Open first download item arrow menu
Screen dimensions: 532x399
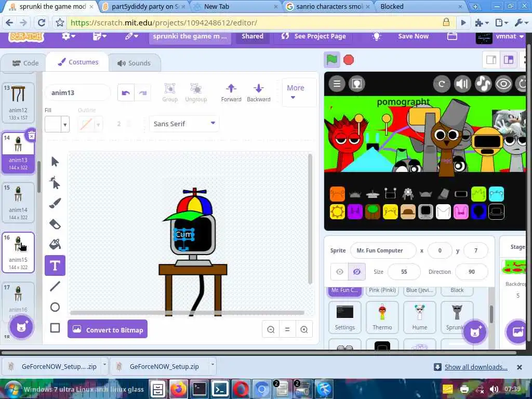pos(104,364)
